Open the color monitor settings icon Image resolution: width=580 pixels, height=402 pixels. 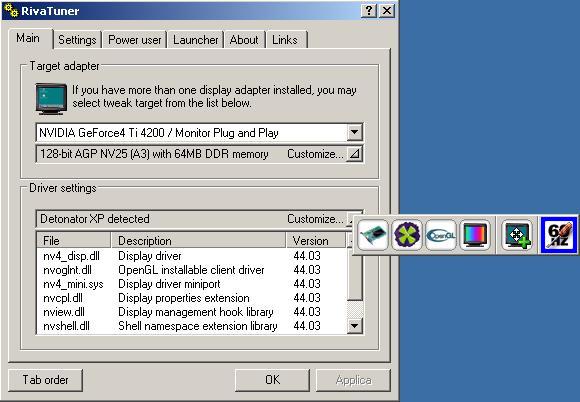[x=475, y=235]
